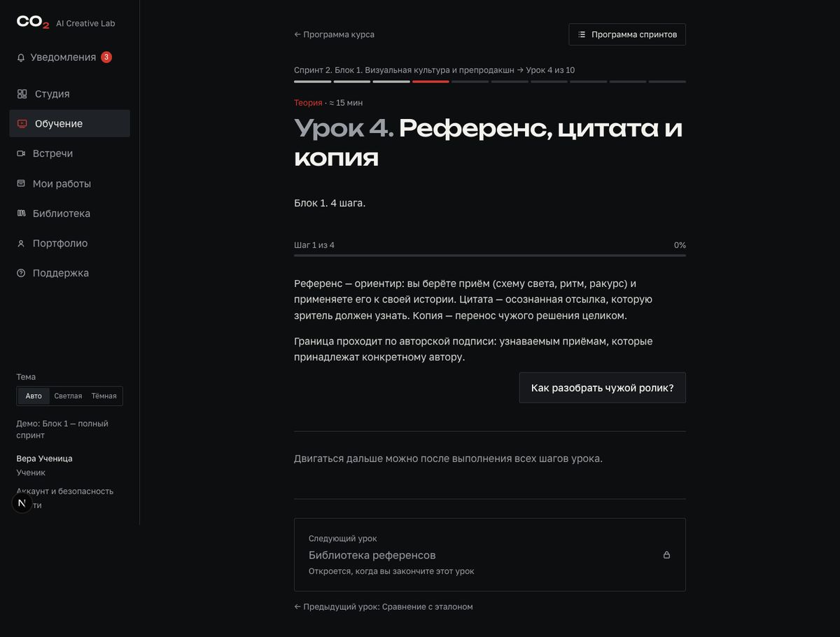
Task: Open locked next lesson Библиотека референсов
Action: click(489, 554)
